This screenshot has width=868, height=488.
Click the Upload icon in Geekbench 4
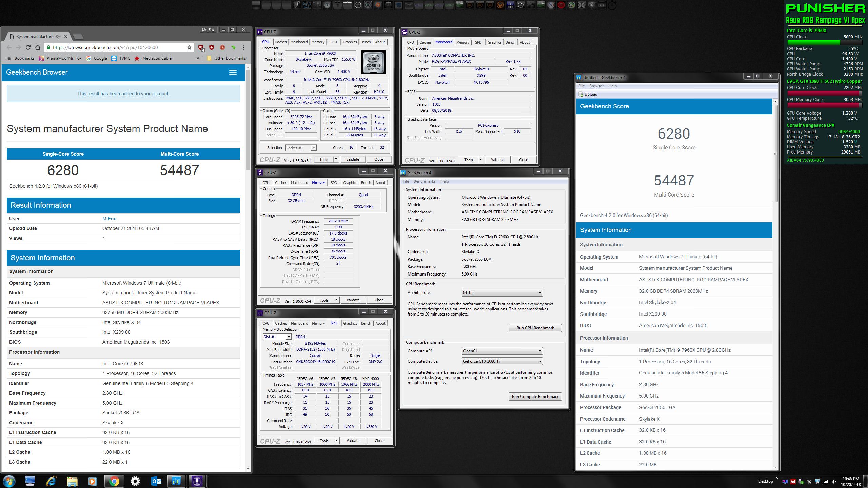(588, 94)
